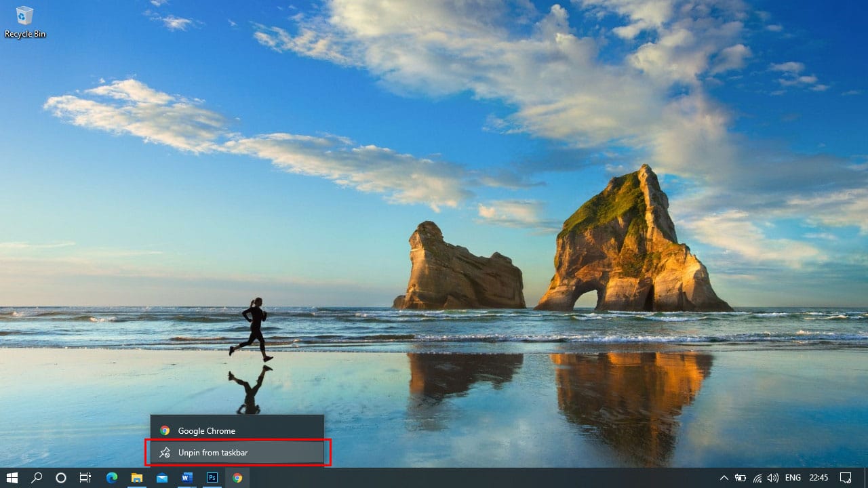Open File Explorer from taskbar
Screen dimensions: 868x488
[x=136, y=478]
